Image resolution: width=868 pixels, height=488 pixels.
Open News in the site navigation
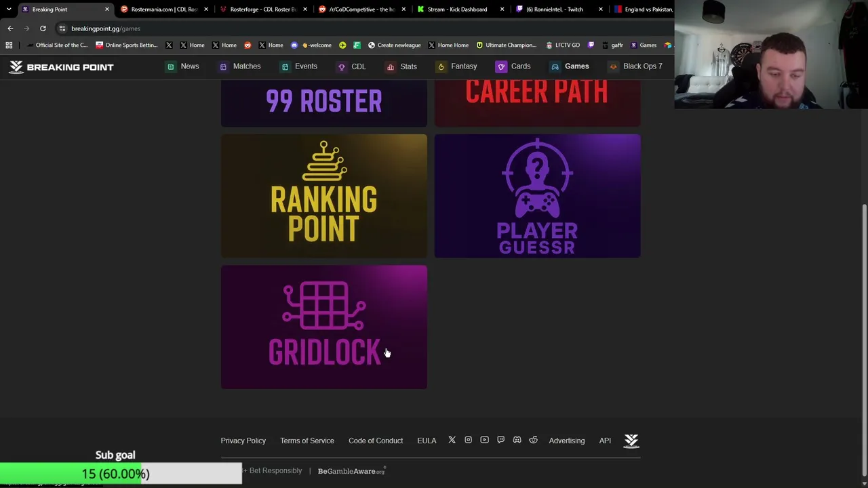pyautogui.click(x=182, y=66)
